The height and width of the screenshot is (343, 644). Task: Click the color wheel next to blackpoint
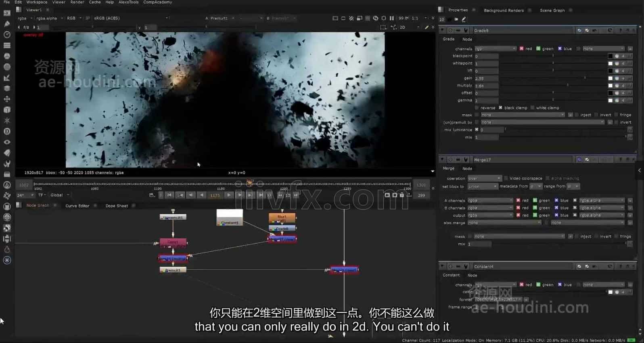(617, 56)
